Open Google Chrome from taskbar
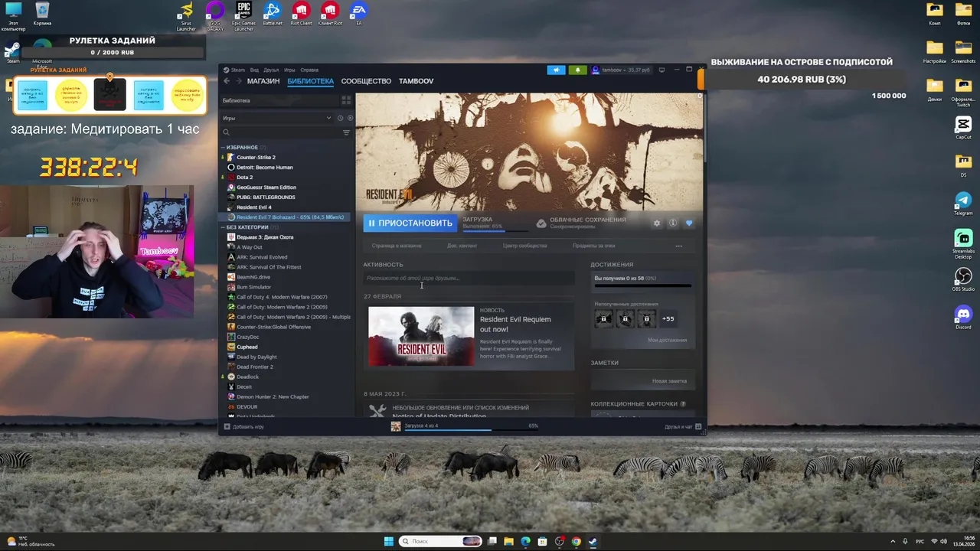The width and height of the screenshot is (980, 551). click(x=576, y=541)
